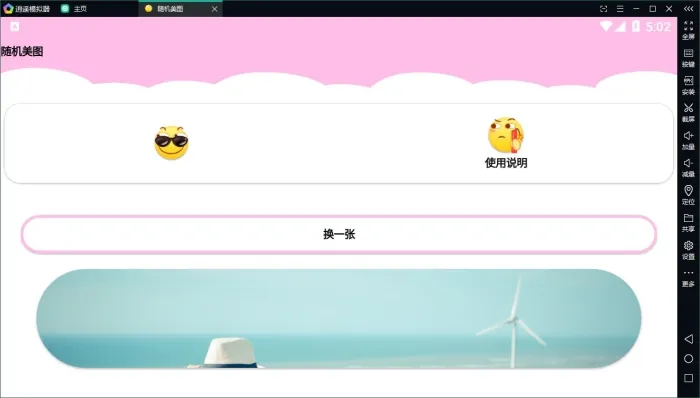The image size is (700, 398).
Task: Tap the Android home circle button
Action: tap(688, 359)
